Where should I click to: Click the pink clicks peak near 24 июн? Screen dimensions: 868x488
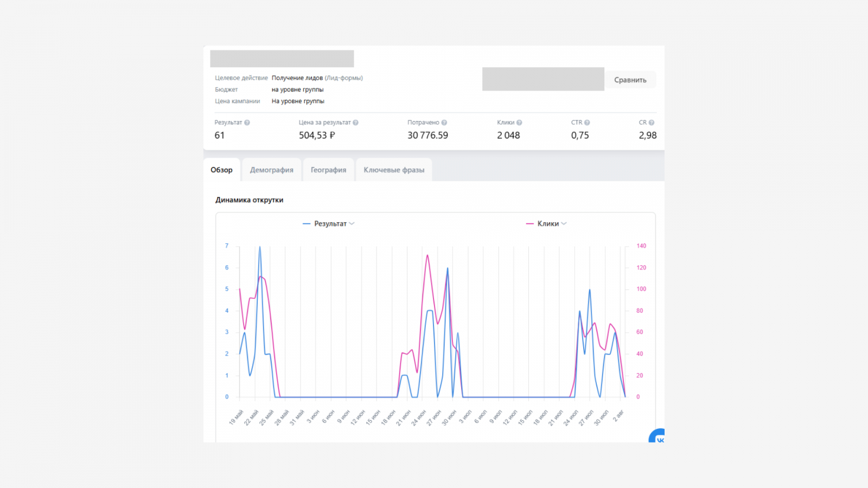[427, 256]
